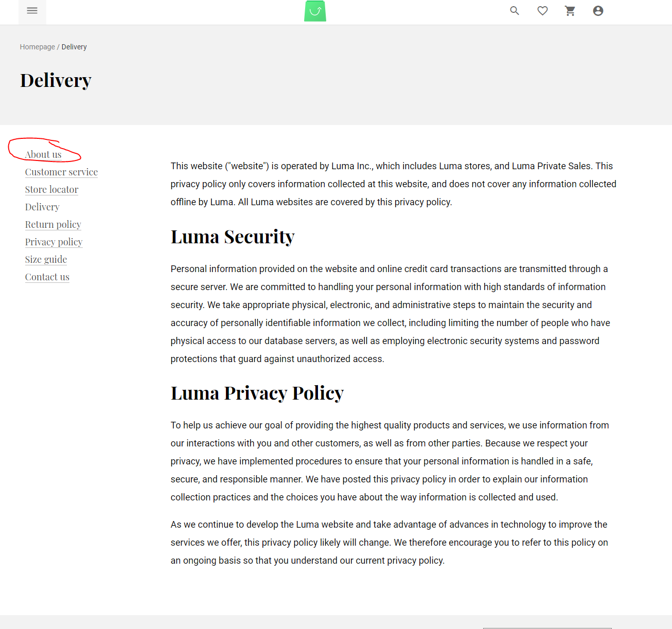View the shopping cart icon
672x629 pixels.
point(570,10)
